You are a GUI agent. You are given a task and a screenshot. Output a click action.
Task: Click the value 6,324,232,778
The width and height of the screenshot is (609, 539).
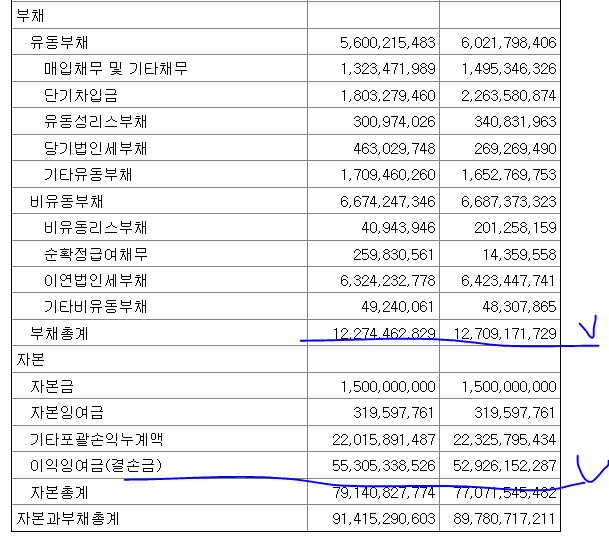[387, 280]
